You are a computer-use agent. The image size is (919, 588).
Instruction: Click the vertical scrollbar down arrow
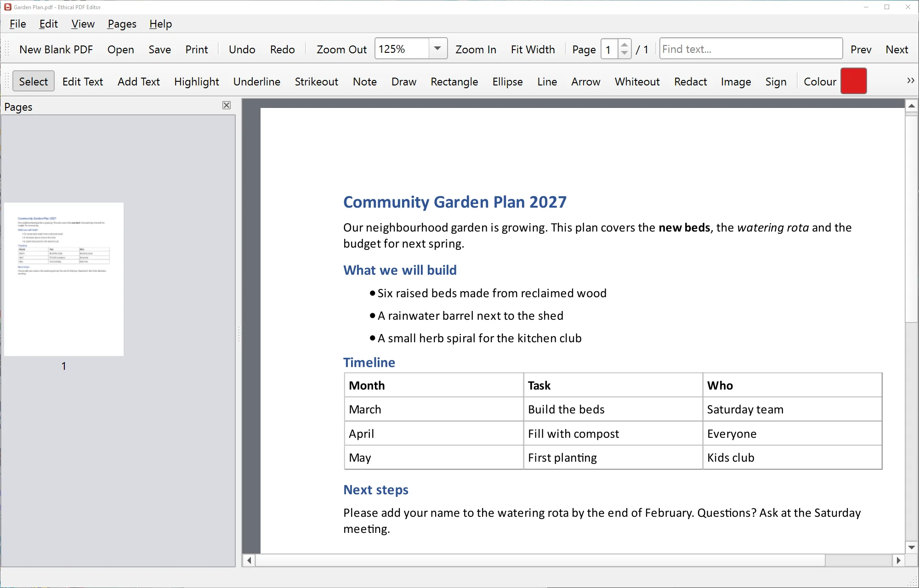point(911,547)
